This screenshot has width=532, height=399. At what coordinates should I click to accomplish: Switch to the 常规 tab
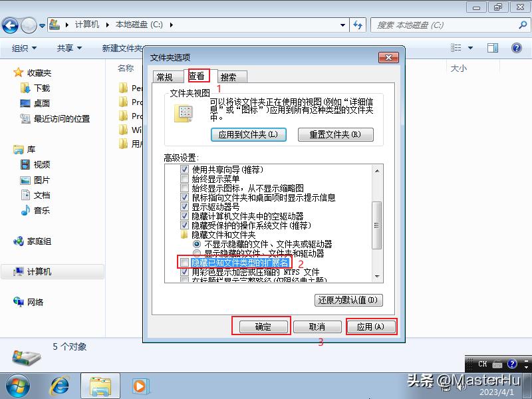click(x=166, y=76)
